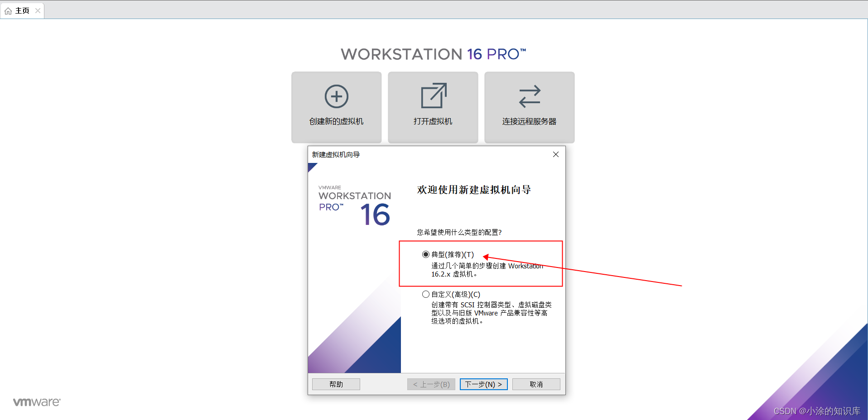Click the home icon on the 主页 tab
Image resolution: width=868 pixels, height=420 pixels.
8,11
